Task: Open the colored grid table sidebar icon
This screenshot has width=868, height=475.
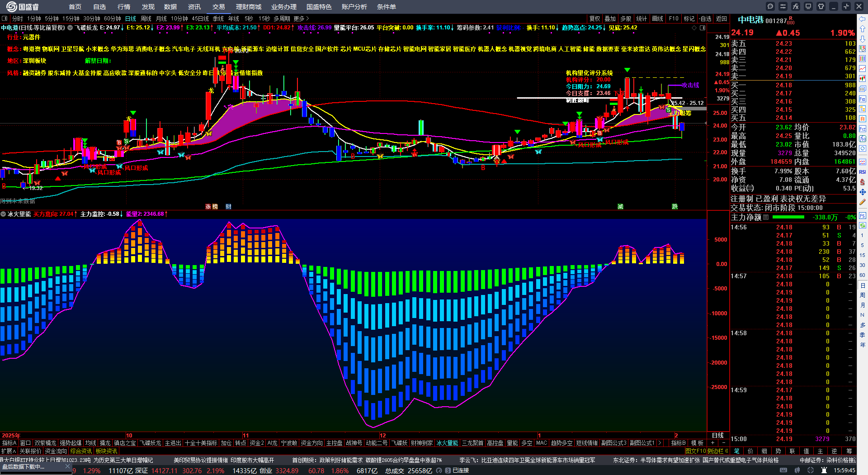Action: coord(863,58)
